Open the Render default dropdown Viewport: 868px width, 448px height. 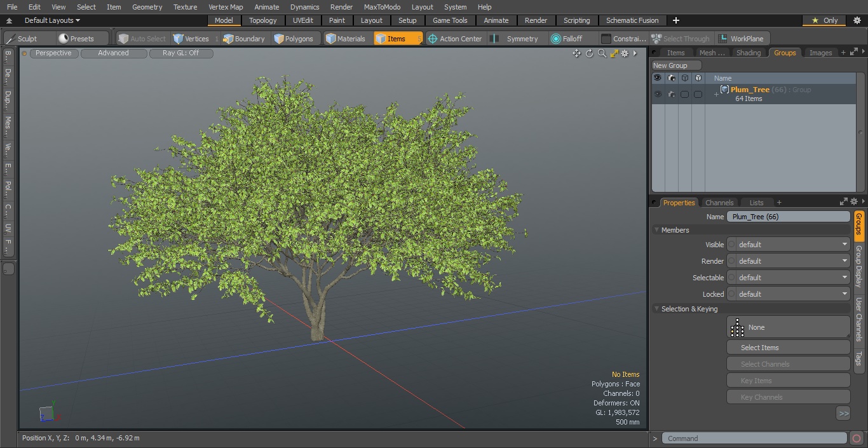pyautogui.click(x=793, y=261)
